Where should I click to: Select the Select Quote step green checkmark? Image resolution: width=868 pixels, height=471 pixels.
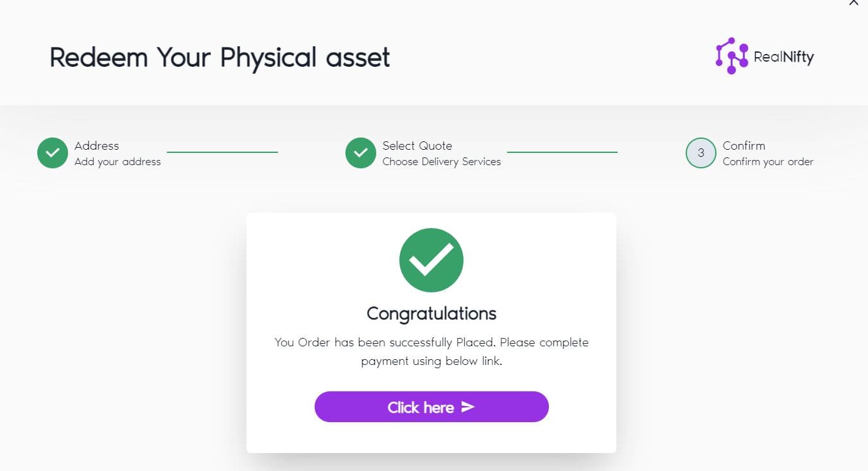pyautogui.click(x=361, y=153)
